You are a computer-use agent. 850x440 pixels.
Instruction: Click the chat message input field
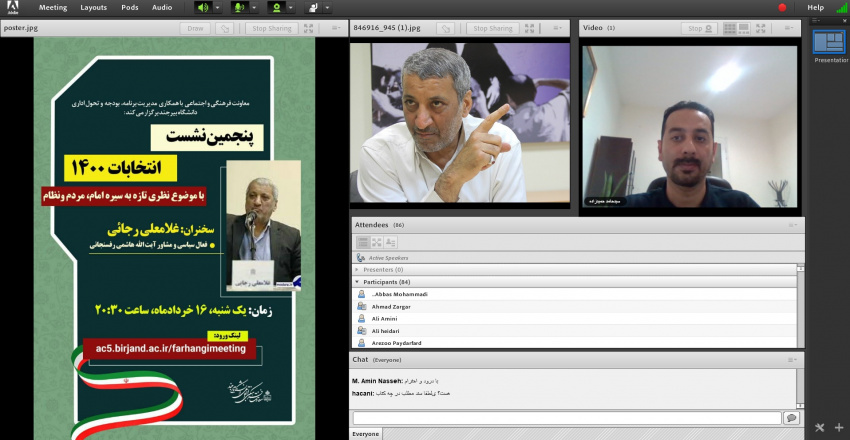coord(566,418)
